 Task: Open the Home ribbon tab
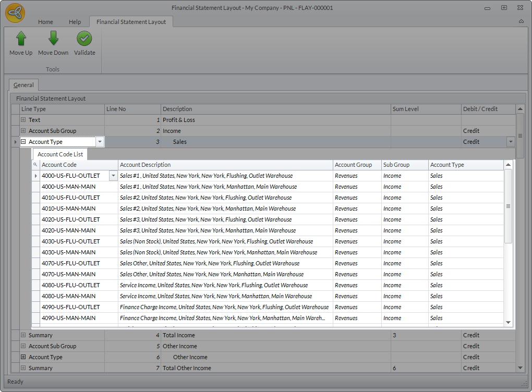point(45,22)
